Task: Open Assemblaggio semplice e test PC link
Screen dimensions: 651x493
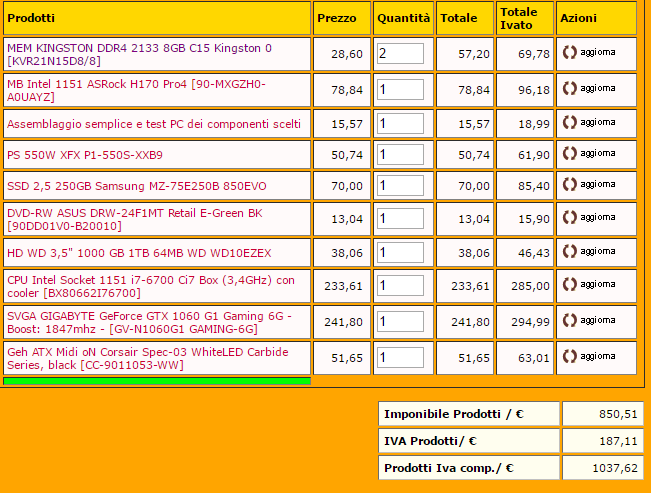Action: tap(154, 124)
